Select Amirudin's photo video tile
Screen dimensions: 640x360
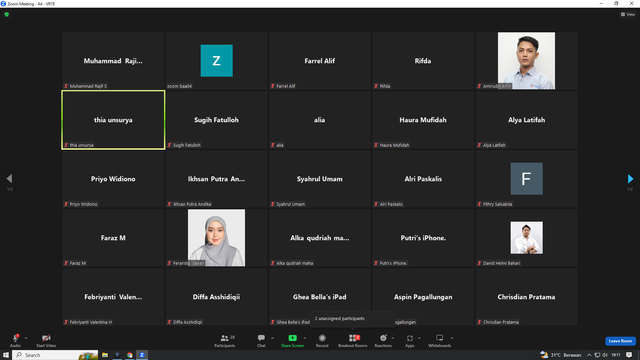point(526,60)
